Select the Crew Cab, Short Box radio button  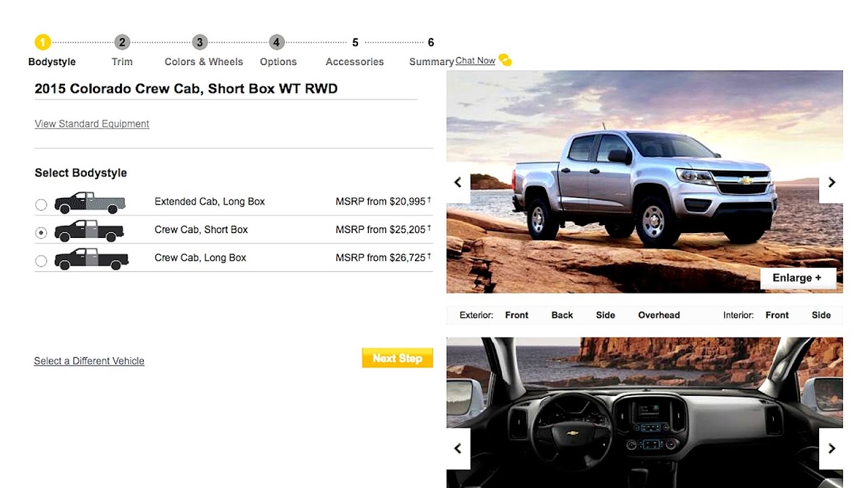[41, 232]
